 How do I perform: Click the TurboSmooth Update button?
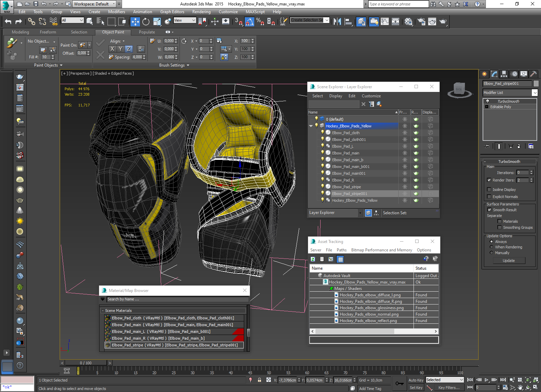(x=509, y=261)
